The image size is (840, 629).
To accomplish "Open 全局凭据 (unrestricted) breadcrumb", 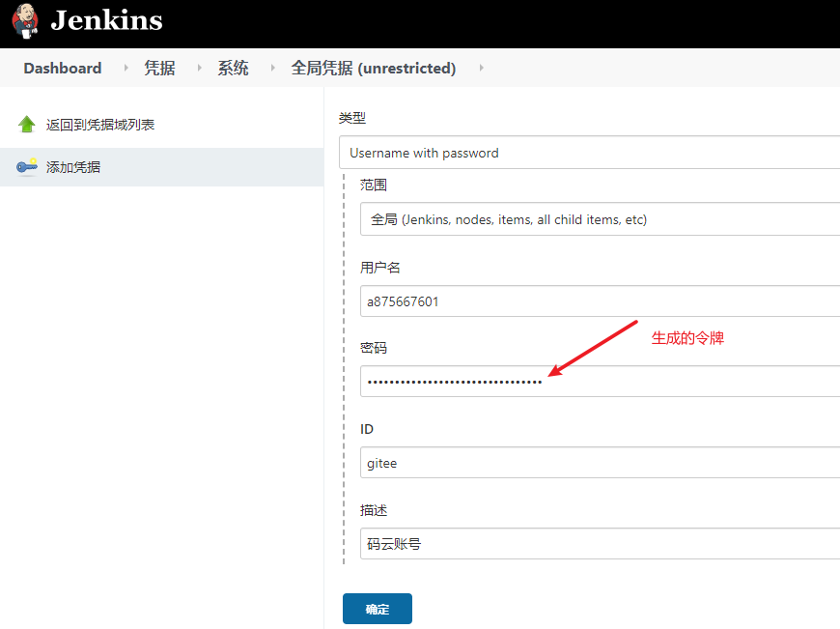I will click(x=374, y=68).
